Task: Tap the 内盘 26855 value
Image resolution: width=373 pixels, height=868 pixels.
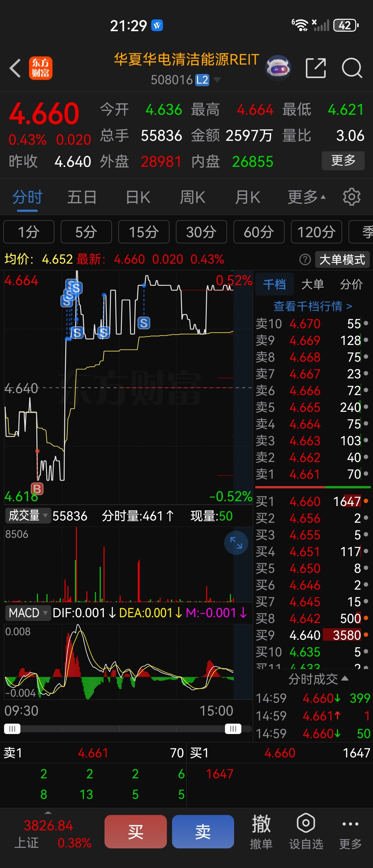Action: pyautogui.click(x=252, y=161)
